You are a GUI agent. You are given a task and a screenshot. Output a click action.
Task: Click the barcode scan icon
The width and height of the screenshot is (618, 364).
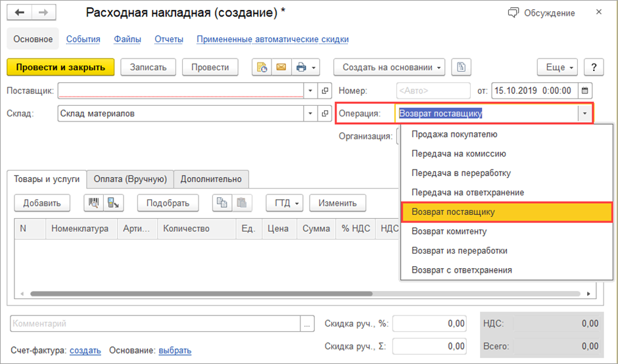coord(93,203)
